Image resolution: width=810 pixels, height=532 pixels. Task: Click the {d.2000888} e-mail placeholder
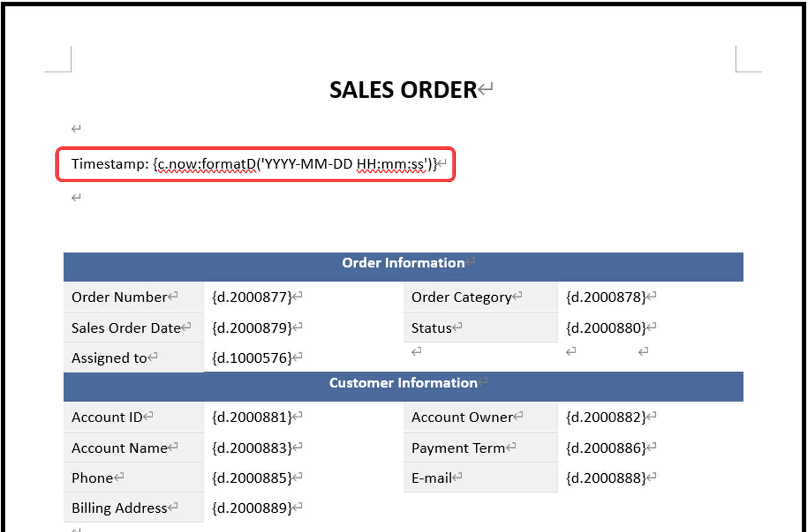[x=606, y=478]
